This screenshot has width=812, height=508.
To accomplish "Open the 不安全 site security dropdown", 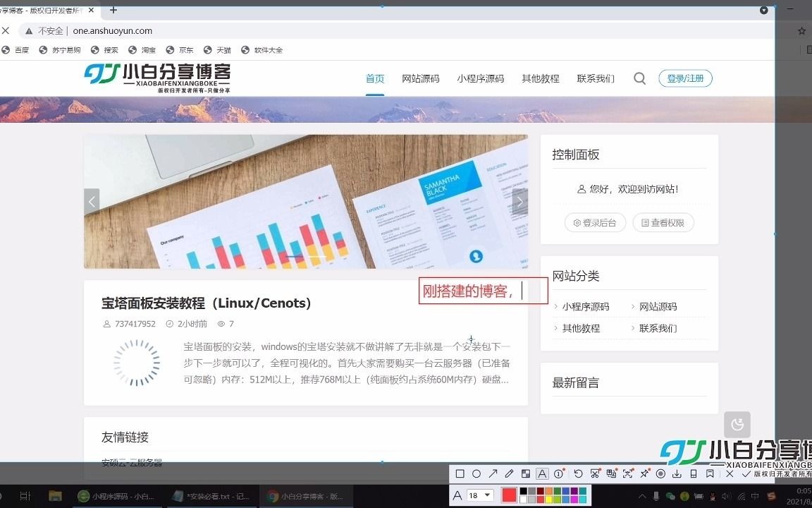I will coord(46,30).
